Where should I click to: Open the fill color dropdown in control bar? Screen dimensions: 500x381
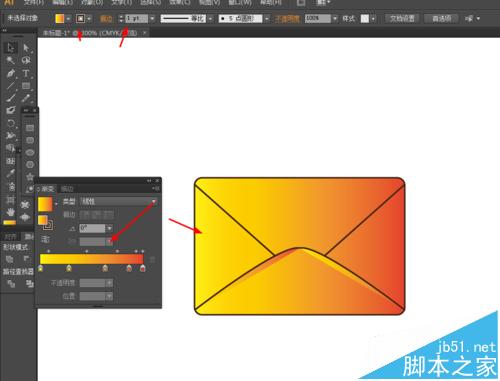tap(68, 19)
